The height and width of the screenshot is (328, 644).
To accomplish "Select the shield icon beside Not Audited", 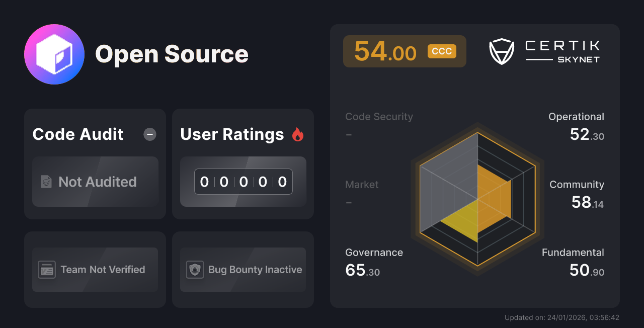I will [46, 182].
